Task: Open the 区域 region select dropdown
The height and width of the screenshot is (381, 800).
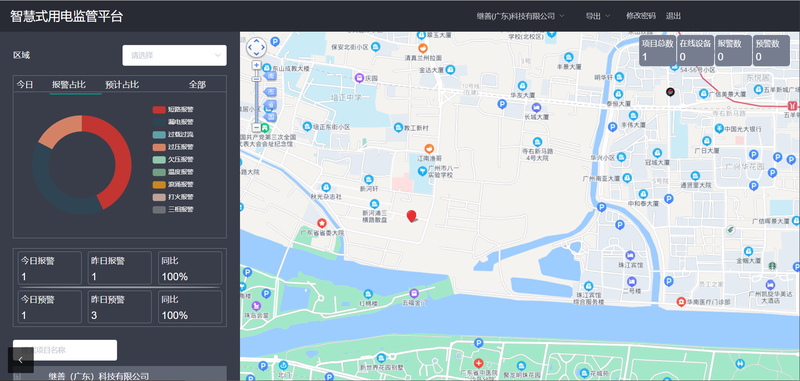Action: coord(174,55)
